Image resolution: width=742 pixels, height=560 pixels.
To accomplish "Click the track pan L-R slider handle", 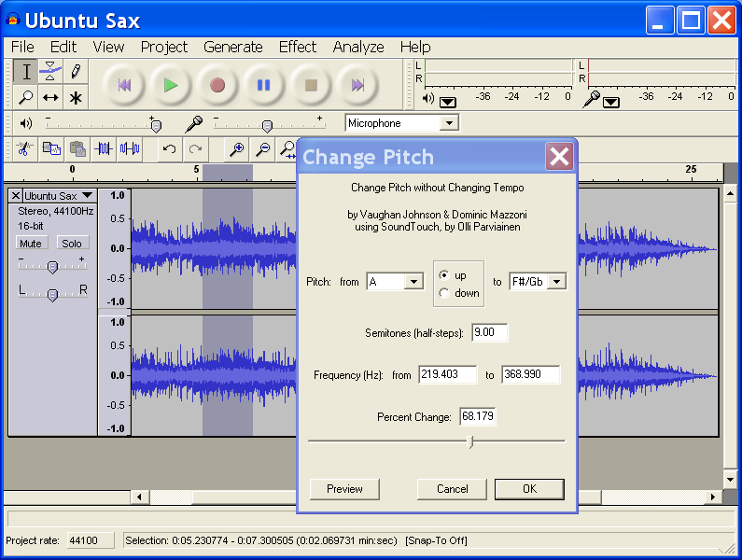I will [52, 295].
